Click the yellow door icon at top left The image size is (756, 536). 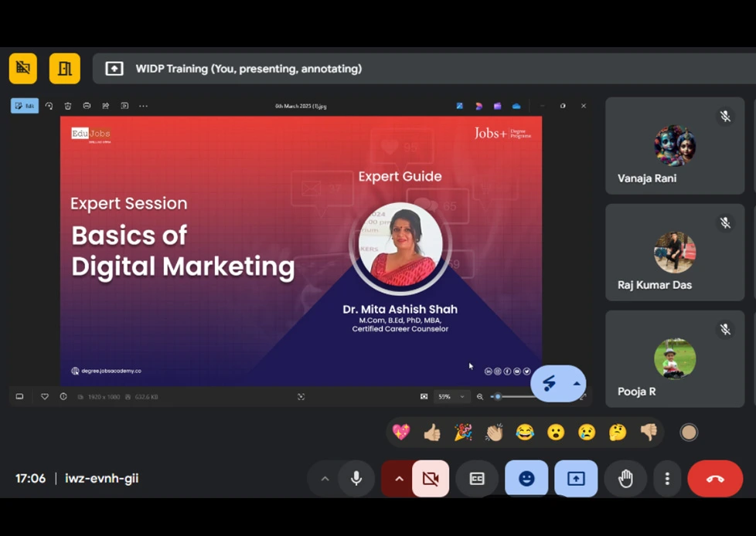(65, 69)
